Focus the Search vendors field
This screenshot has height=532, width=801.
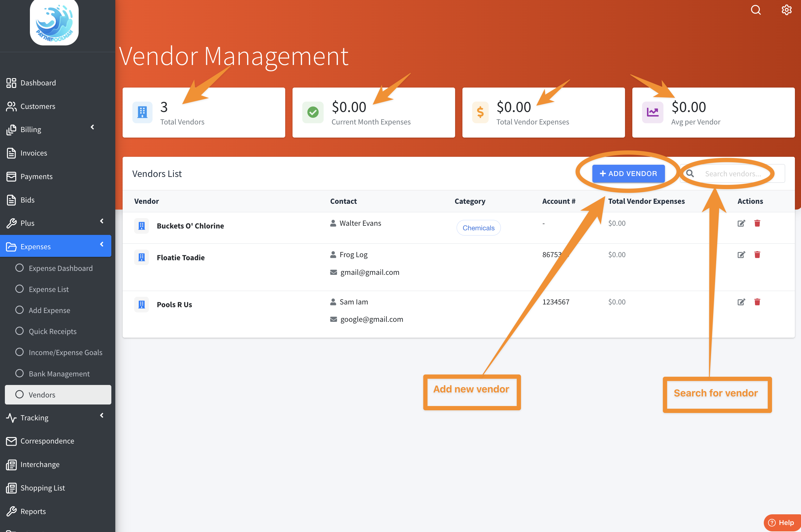point(733,174)
